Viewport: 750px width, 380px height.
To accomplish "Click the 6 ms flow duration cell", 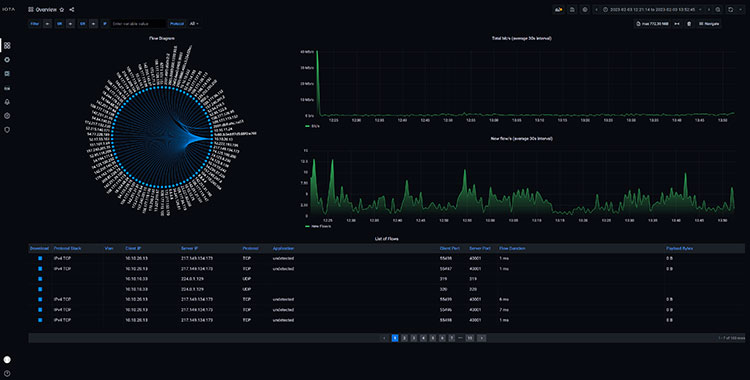I will point(504,299).
